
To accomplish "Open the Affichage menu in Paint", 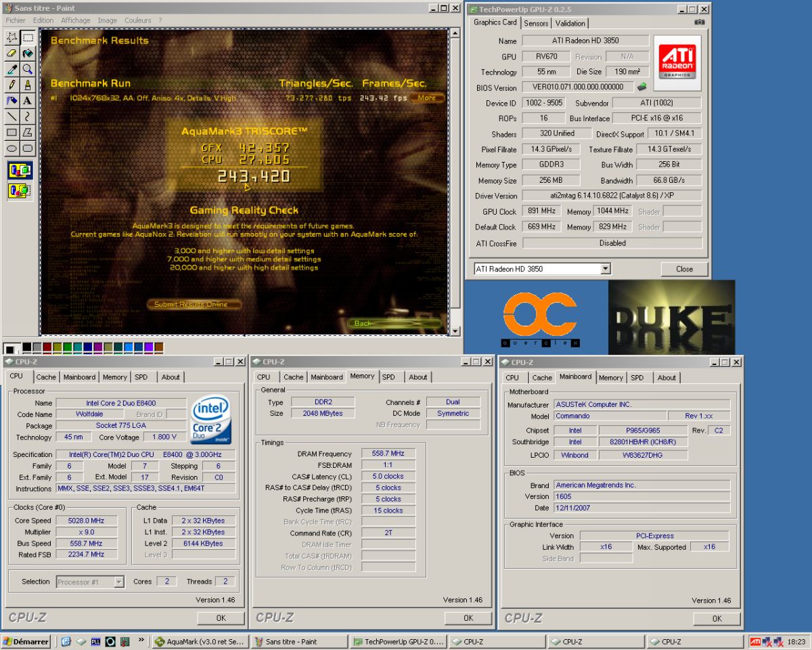I will click(76, 20).
